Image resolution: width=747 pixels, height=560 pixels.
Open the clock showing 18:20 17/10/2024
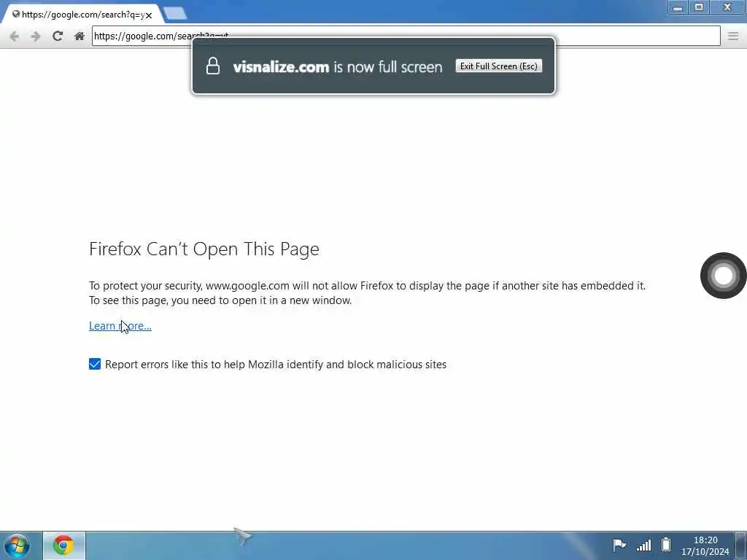pos(705,545)
